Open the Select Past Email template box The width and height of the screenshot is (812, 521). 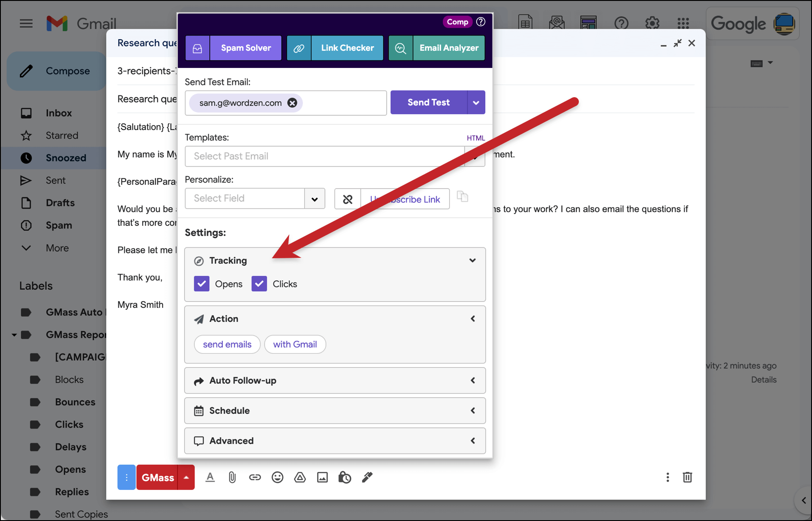[x=325, y=156]
